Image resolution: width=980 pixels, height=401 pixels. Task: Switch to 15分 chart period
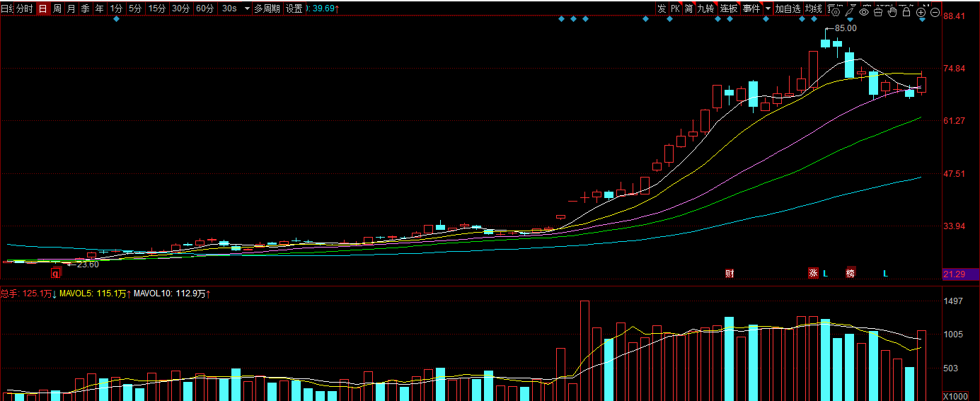click(x=157, y=8)
